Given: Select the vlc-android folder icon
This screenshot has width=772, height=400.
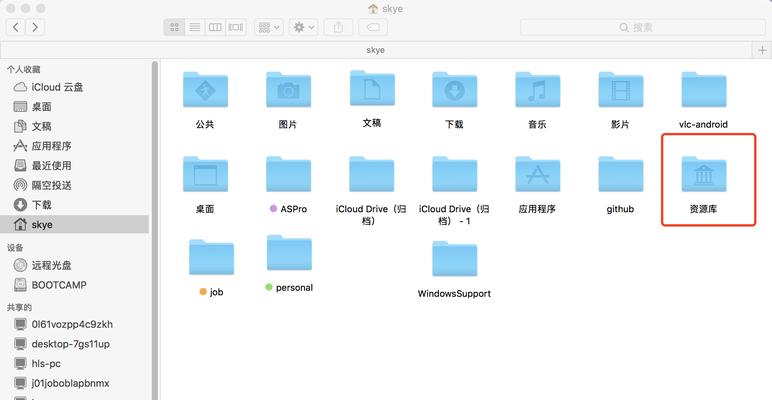Looking at the screenshot, I should pos(704,90).
